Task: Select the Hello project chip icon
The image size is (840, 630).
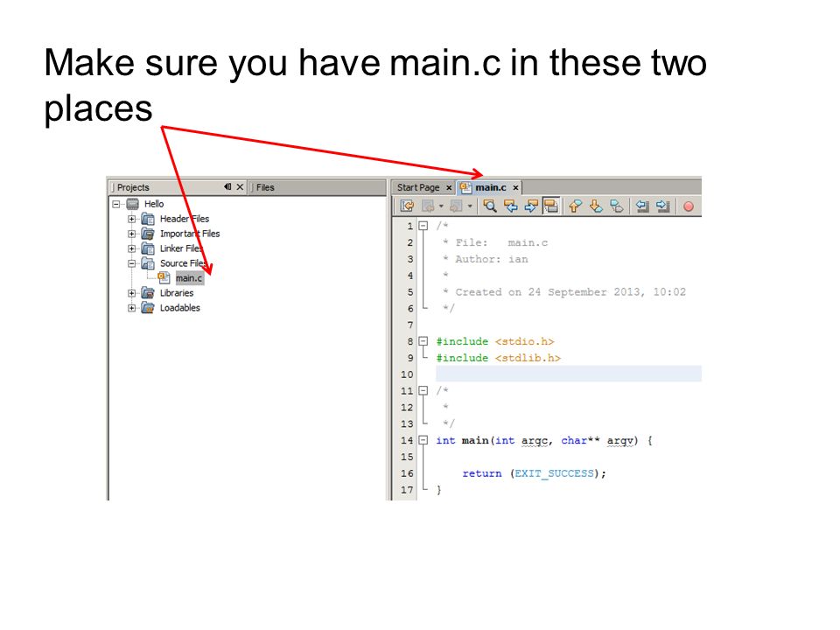Action: (x=133, y=204)
